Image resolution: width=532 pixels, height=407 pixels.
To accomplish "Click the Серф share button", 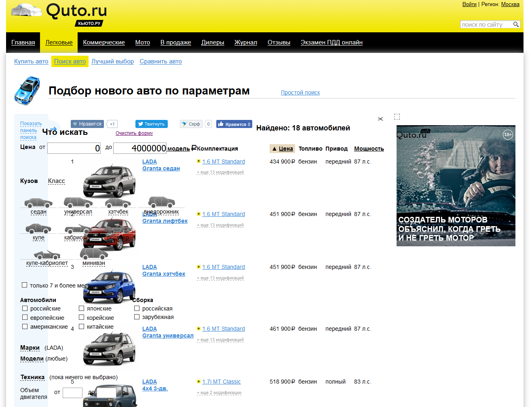I will point(191,124).
